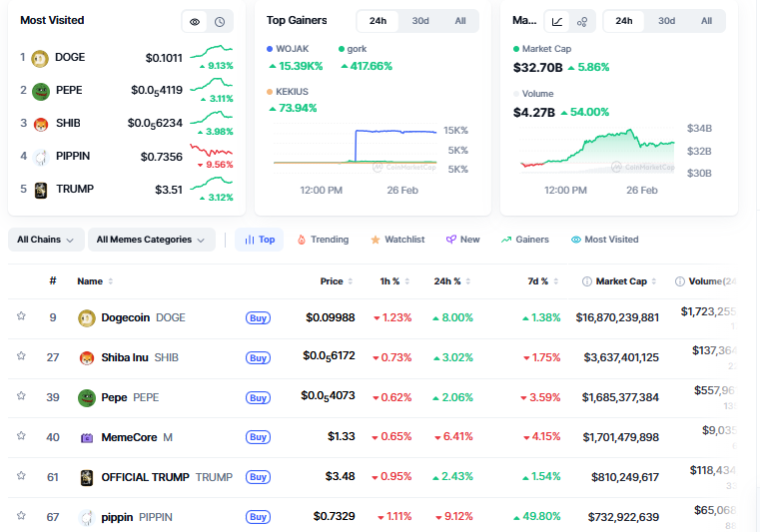Click the star icon beside Dogecoin
This screenshot has height=532, width=760.
point(21,316)
